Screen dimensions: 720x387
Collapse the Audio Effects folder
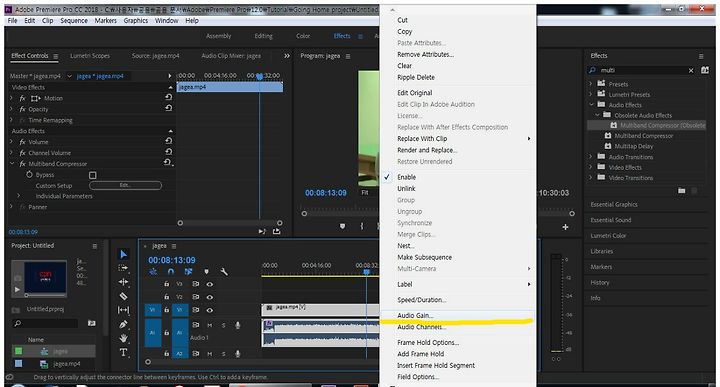tap(591, 105)
